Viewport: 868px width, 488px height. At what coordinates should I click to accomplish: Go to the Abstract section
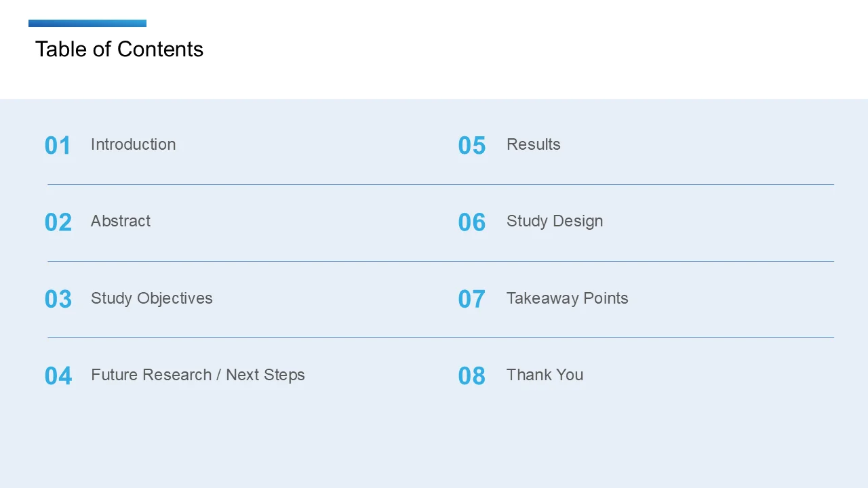click(x=121, y=221)
